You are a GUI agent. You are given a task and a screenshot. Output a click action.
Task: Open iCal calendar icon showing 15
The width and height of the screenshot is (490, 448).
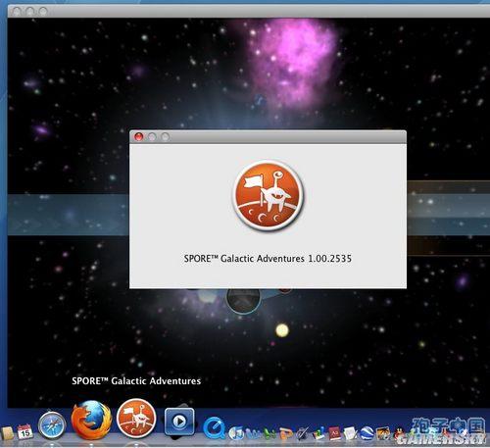tap(24, 431)
